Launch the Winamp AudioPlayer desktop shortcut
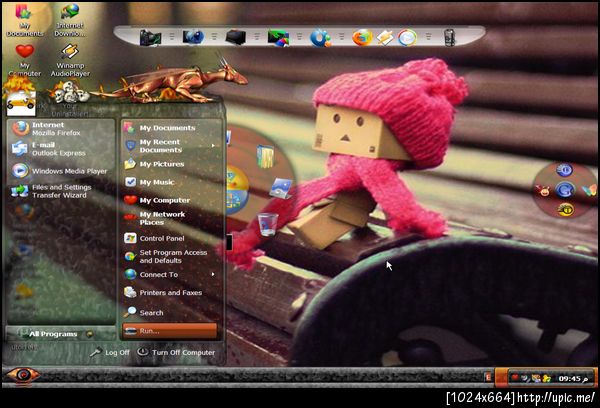Viewport: 600px width, 408px height. (x=70, y=60)
